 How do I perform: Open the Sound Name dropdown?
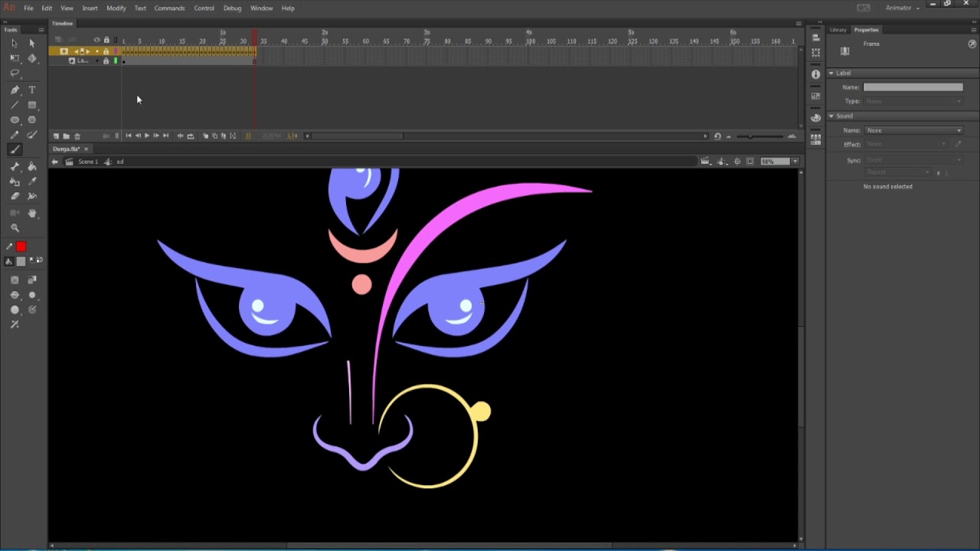coord(913,130)
